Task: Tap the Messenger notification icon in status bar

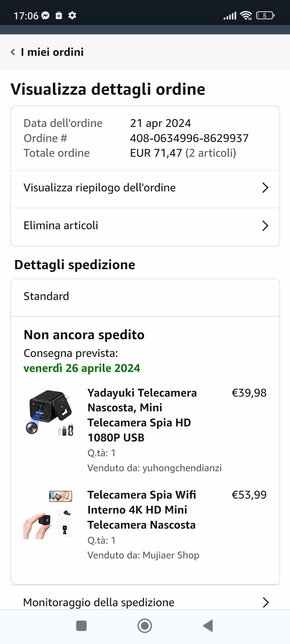Action: pyautogui.click(x=46, y=15)
